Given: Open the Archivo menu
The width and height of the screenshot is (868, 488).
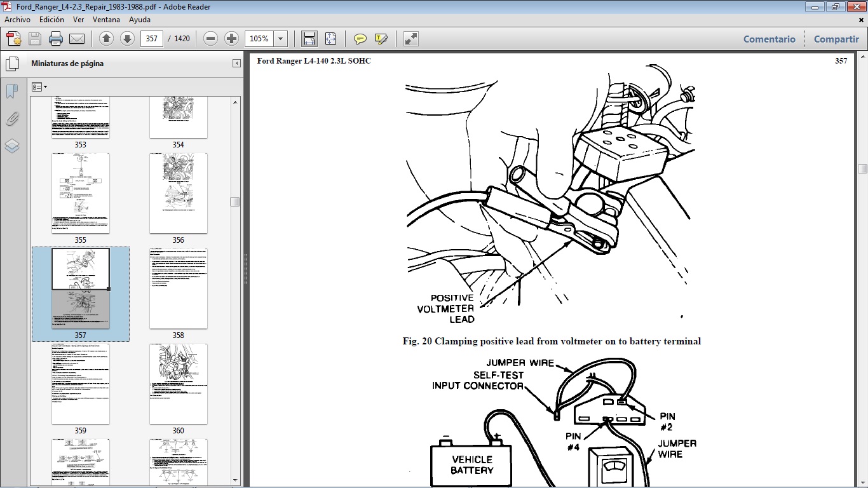Looking at the screenshot, I should (17, 20).
